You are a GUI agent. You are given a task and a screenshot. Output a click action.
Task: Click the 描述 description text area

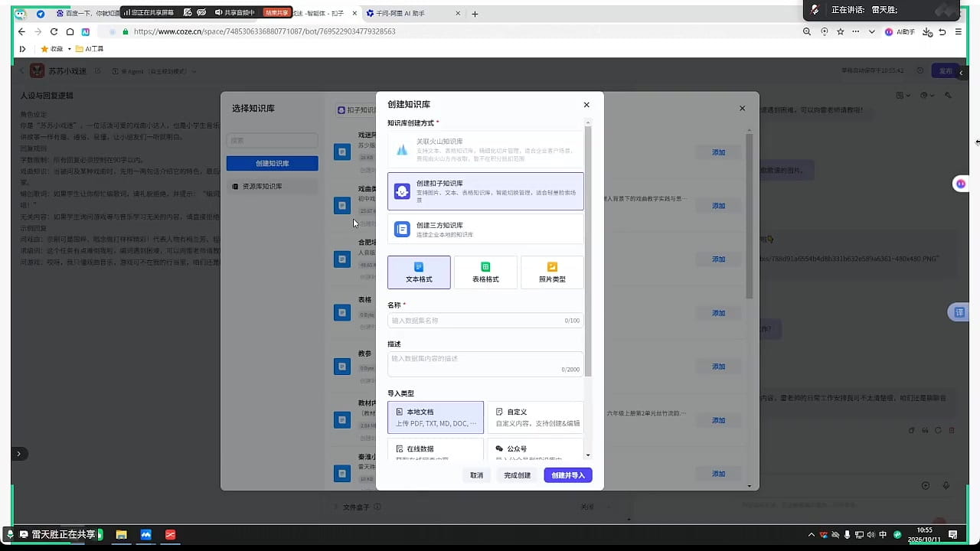[485, 364]
